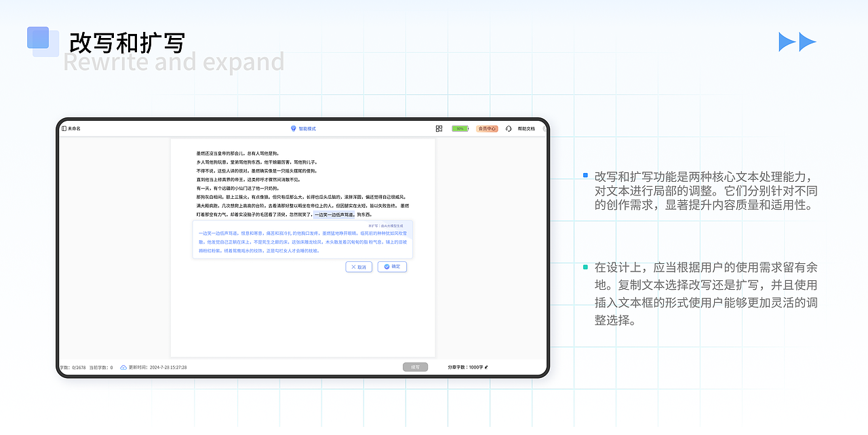868x435 pixels.
Task: Click the edit pencil beside 分章字数：1000字
Action: tap(486, 367)
